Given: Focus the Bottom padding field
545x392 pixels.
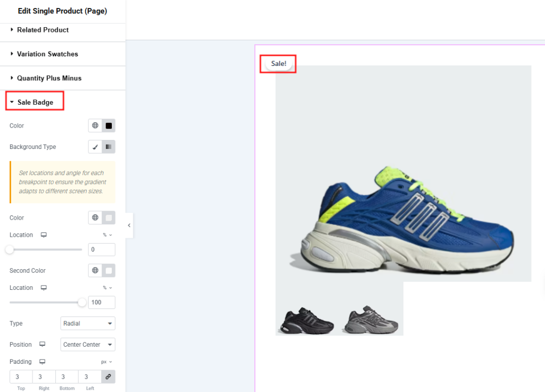Looking at the screenshot, I should click(x=67, y=377).
